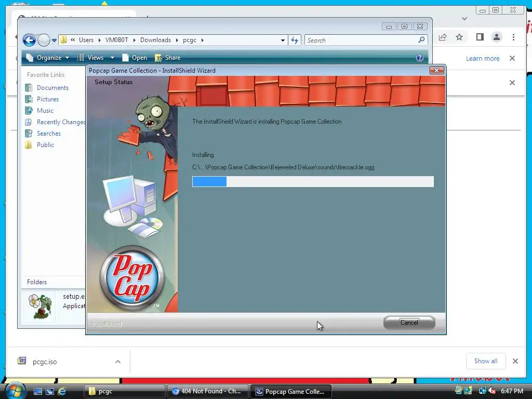
Task: Expand the Views dropdown arrow
Action: (x=112, y=58)
